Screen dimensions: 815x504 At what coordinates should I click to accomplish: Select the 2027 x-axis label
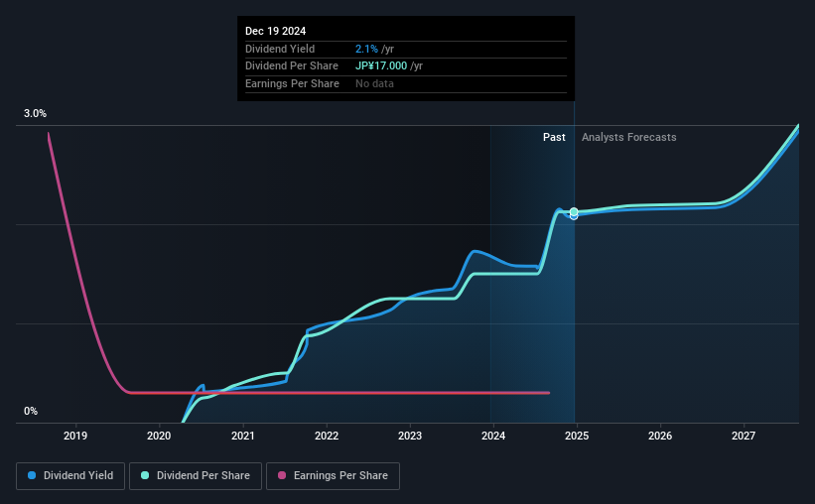pos(744,436)
